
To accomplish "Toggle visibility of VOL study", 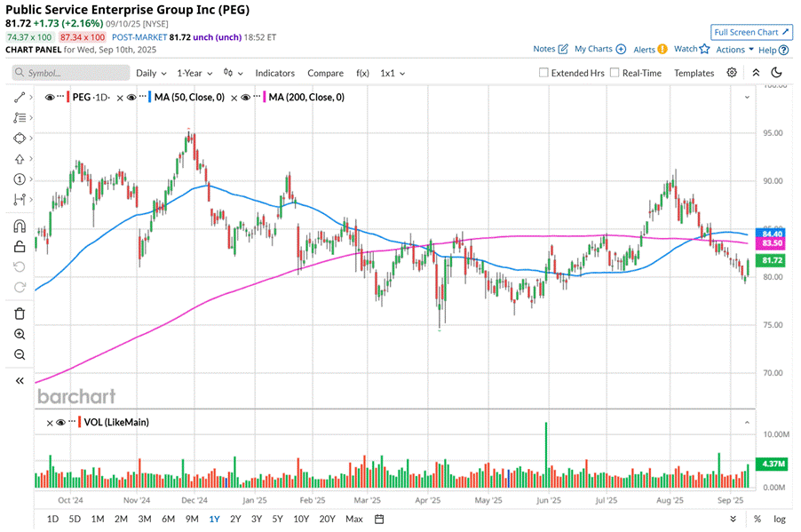I will 60,423.
